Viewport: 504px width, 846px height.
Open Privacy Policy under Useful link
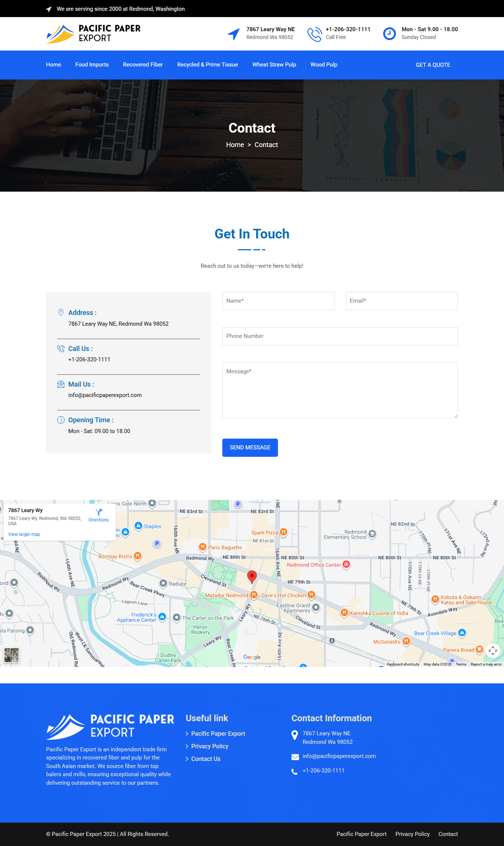(210, 746)
